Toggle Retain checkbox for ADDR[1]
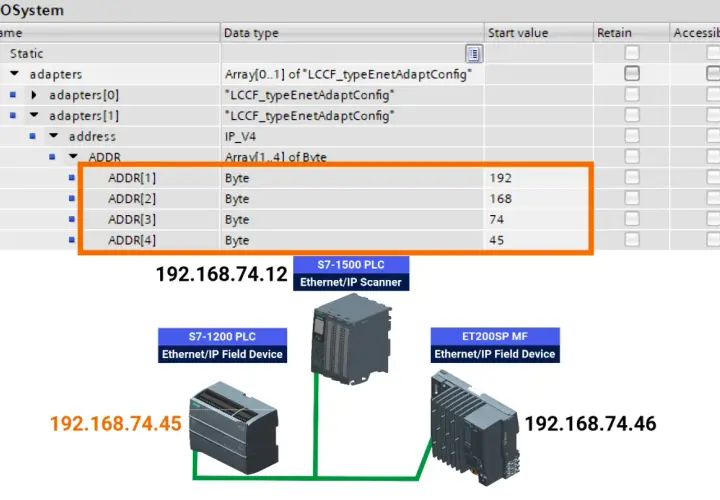This screenshot has height=500, width=720. click(x=632, y=177)
